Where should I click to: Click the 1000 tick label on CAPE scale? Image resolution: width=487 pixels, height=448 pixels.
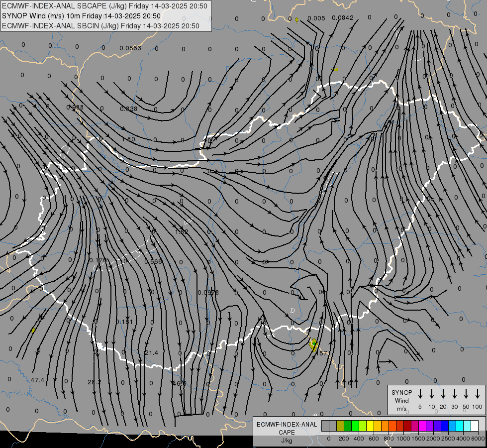[403, 439]
